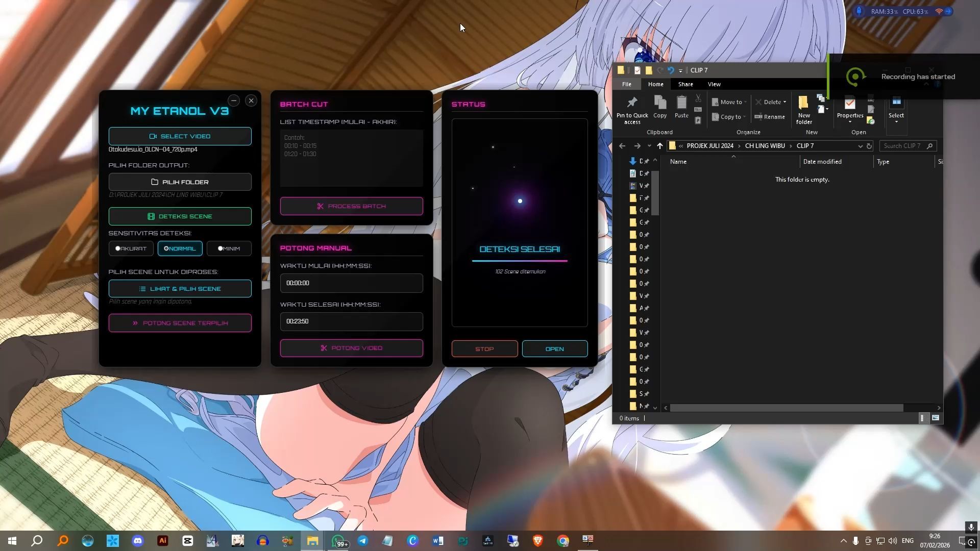980x551 pixels.
Task: Choose the Minim sensitivity option
Action: coord(229,248)
